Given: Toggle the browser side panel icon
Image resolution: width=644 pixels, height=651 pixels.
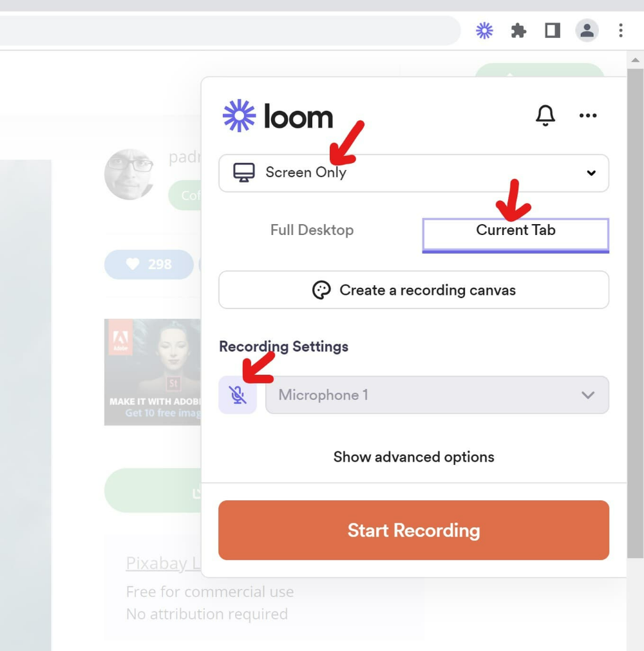Looking at the screenshot, I should pyautogui.click(x=553, y=31).
